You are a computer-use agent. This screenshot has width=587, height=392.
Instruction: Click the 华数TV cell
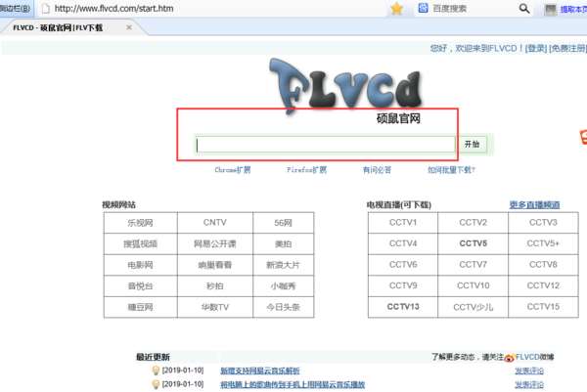click(215, 308)
